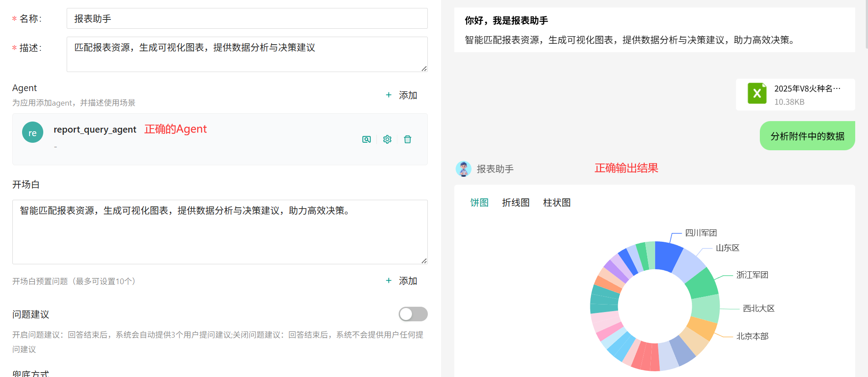The width and height of the screenshot is (868, 377).
Task: Switch to the 折线图 tab
Action: [x=516, y=203]
